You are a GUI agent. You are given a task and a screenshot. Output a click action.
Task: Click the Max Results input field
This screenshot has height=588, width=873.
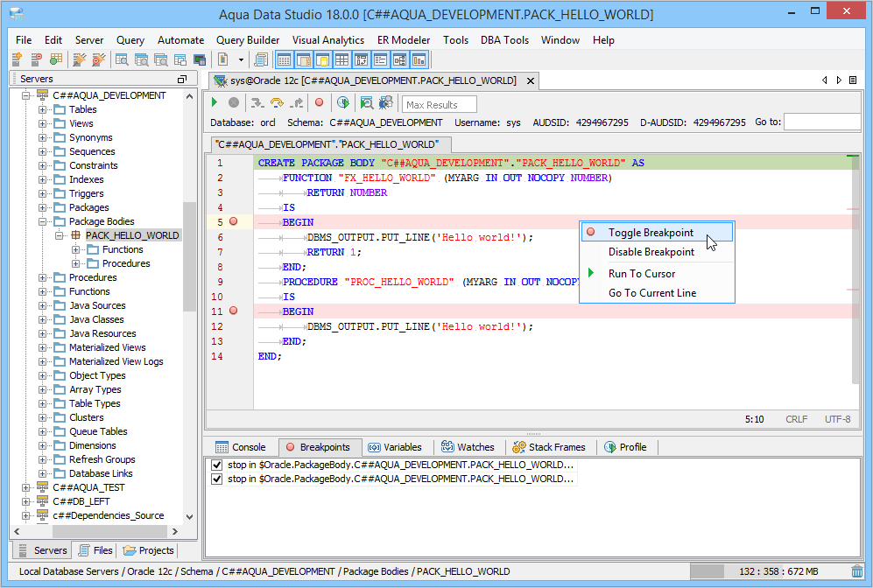click(x=440, y=105)
